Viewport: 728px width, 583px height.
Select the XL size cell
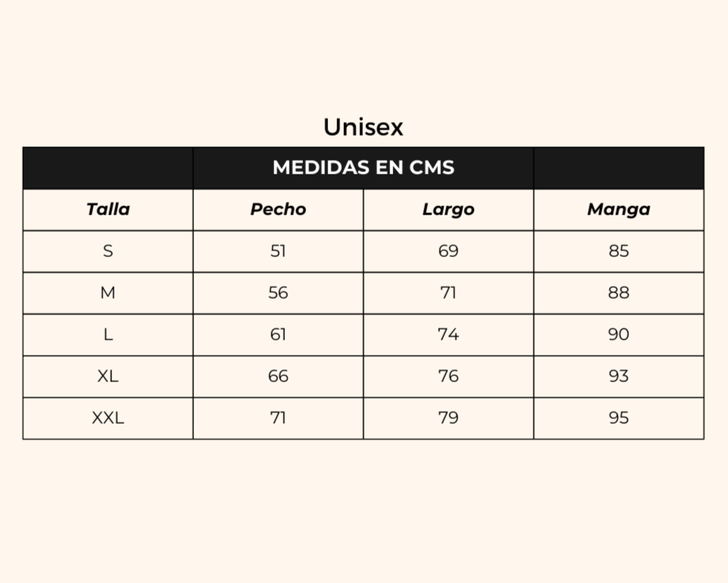[x=108, y=376]
